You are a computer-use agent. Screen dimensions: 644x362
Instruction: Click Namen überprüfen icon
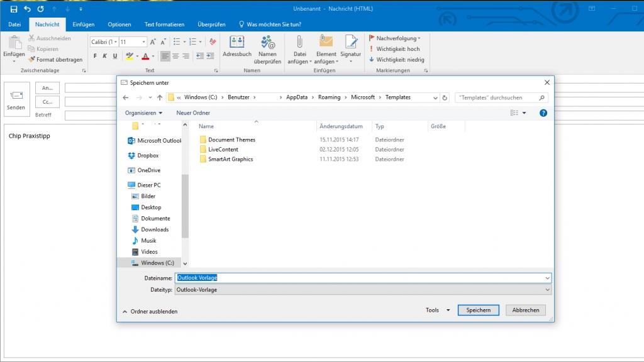click(267, 43)
